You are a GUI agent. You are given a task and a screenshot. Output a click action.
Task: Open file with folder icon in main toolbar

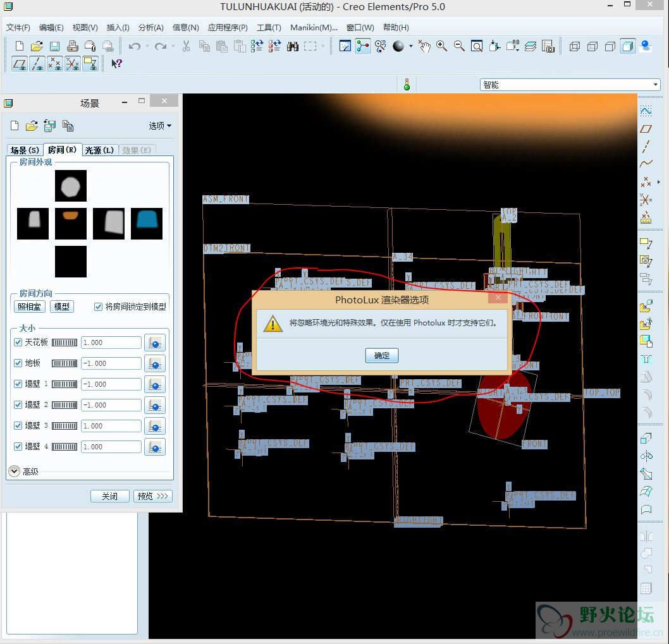click(37, 46)
